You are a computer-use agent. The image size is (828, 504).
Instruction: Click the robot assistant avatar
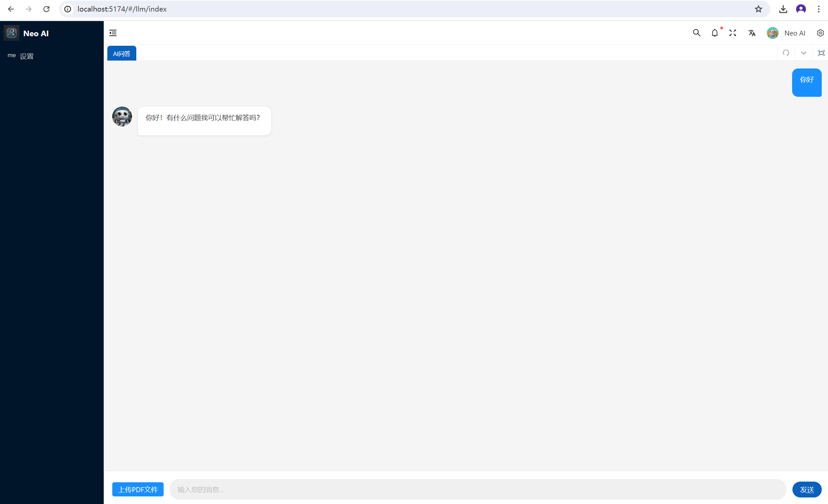click(122, 117)
